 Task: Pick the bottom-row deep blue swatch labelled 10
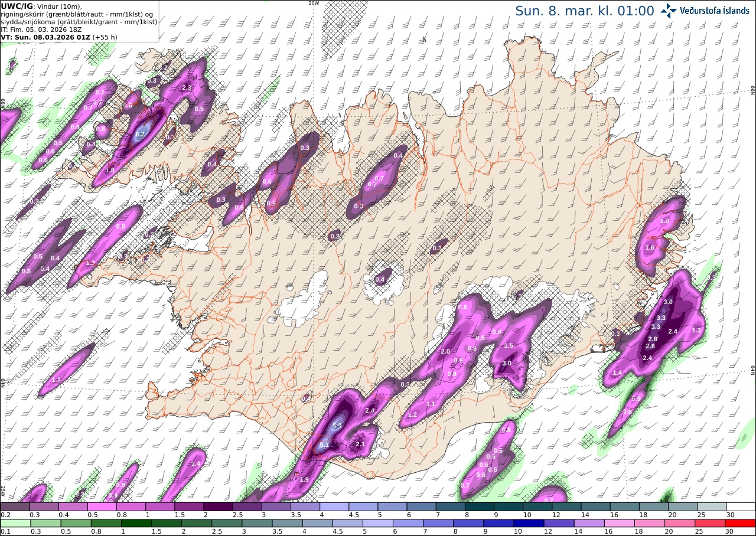(529, 523)
